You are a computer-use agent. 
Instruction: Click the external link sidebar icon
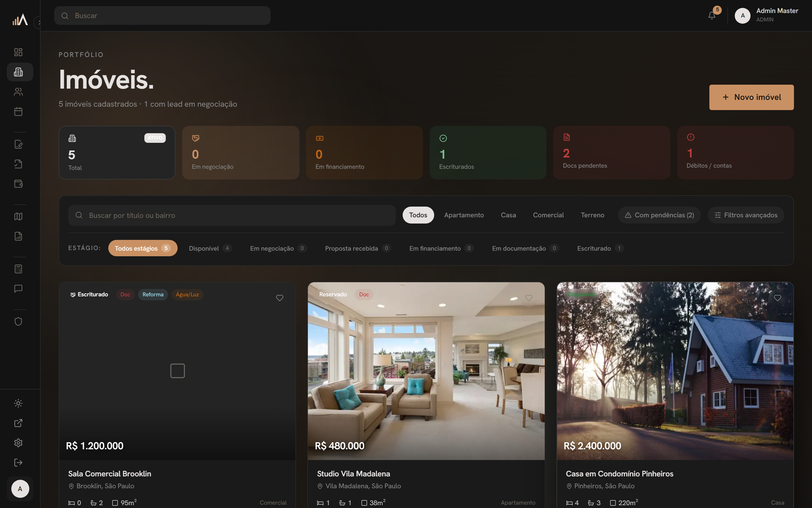pos(18,423)
